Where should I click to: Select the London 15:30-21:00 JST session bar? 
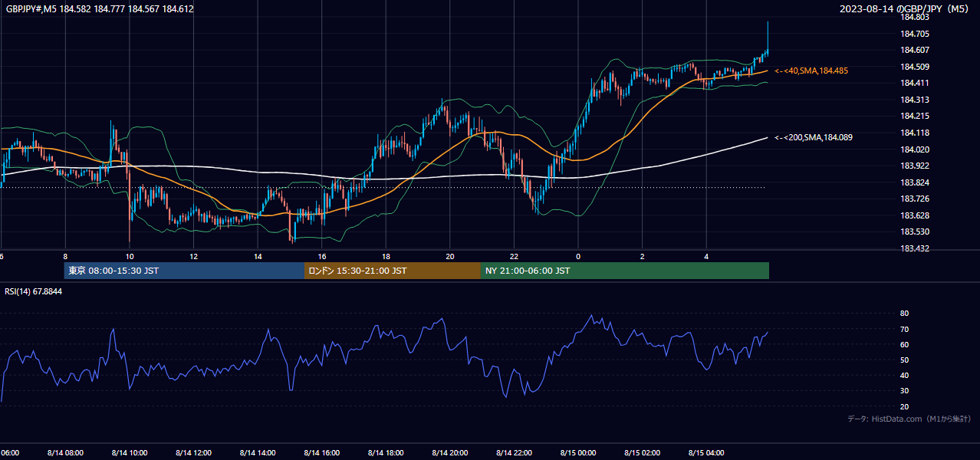point(393,271)
